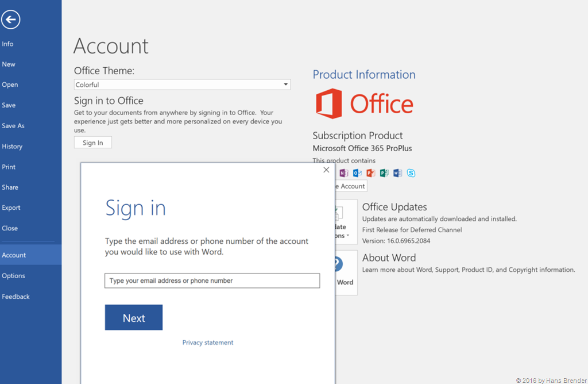Click the back arrow in the sidebar

pos(11,20)
